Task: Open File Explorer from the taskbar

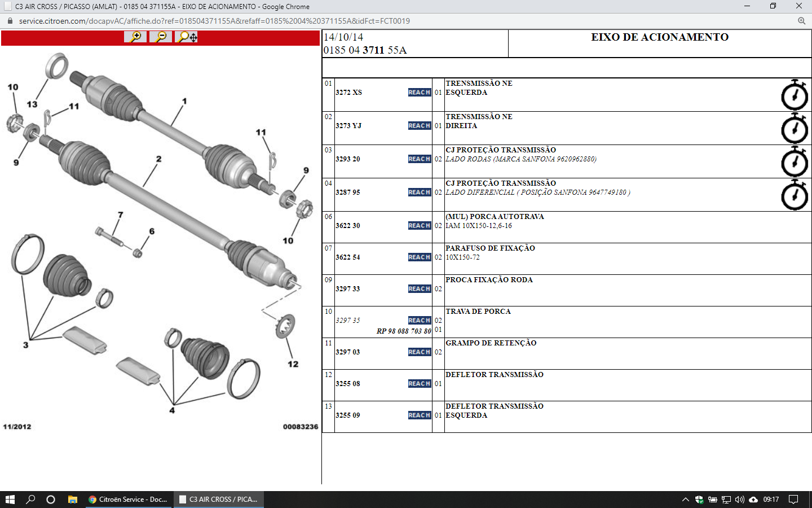Action: [72, 500]
